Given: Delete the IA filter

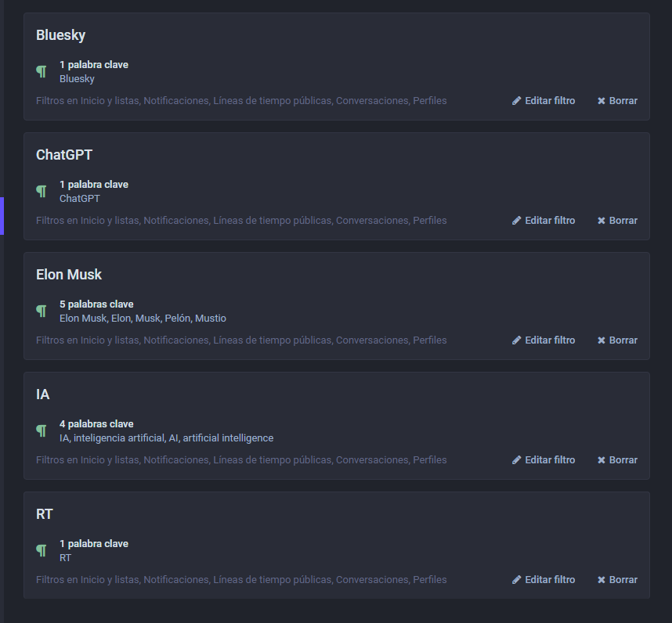Looking at the screenshot, I should [x=617, y=460].
